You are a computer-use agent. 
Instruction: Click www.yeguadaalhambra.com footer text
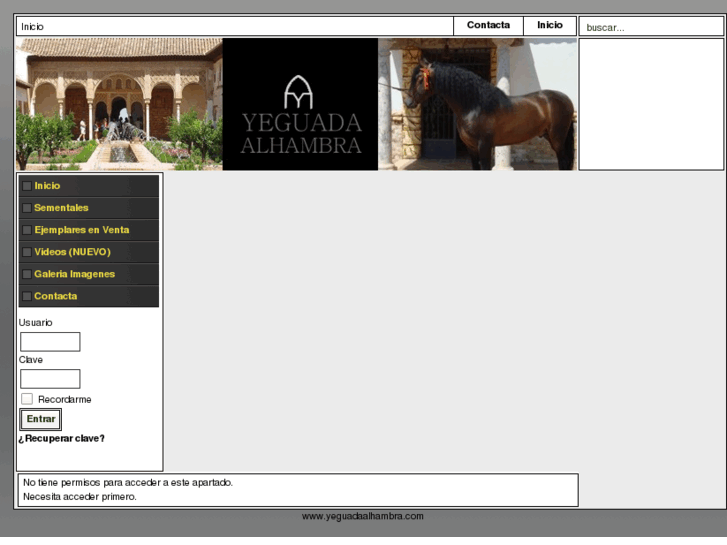[x=363, y=516]
